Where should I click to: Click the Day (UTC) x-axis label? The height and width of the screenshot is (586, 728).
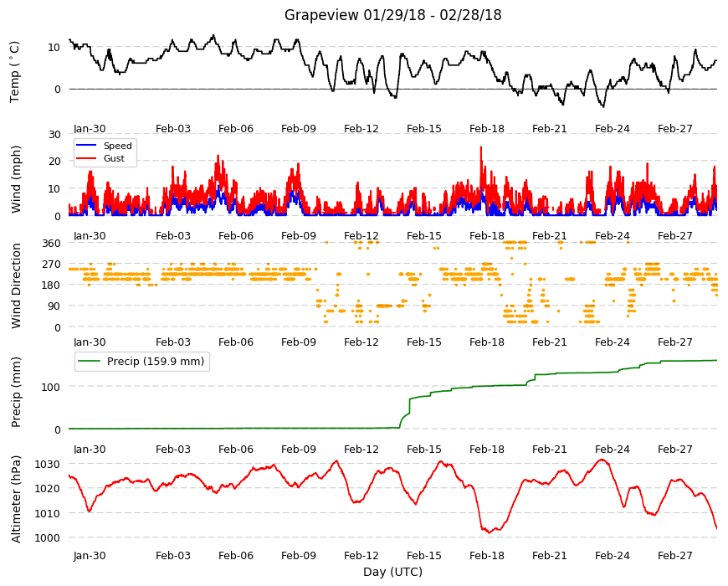pyautogui.click(x=392, y=572)
